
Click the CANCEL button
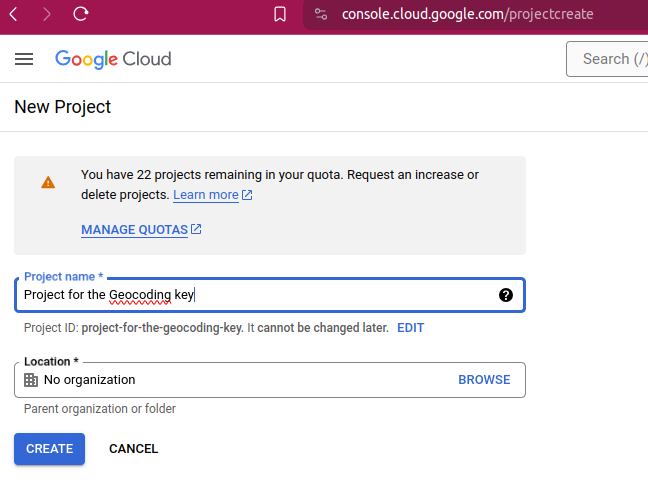(133, 449)
